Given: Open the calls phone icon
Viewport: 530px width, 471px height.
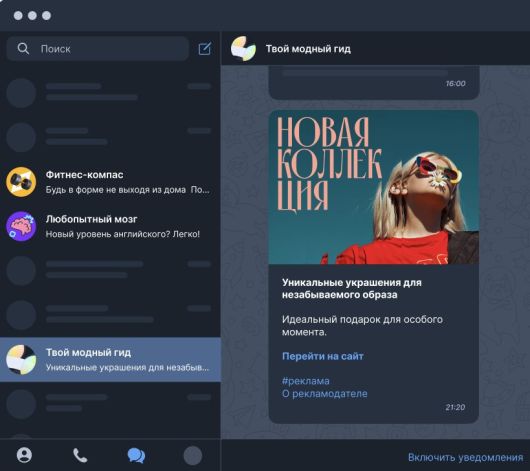Looking at the screenshot, I should [80, 455].
